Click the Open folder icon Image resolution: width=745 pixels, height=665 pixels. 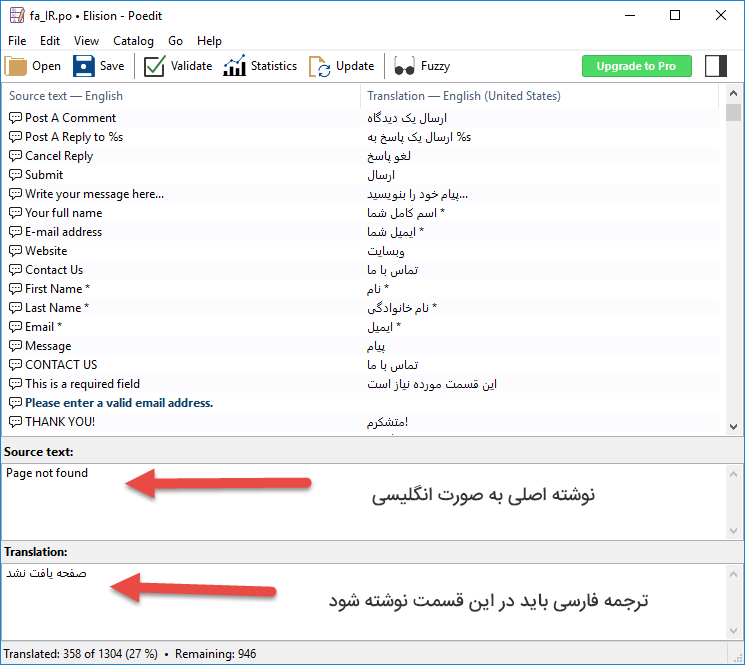[16, 66]
